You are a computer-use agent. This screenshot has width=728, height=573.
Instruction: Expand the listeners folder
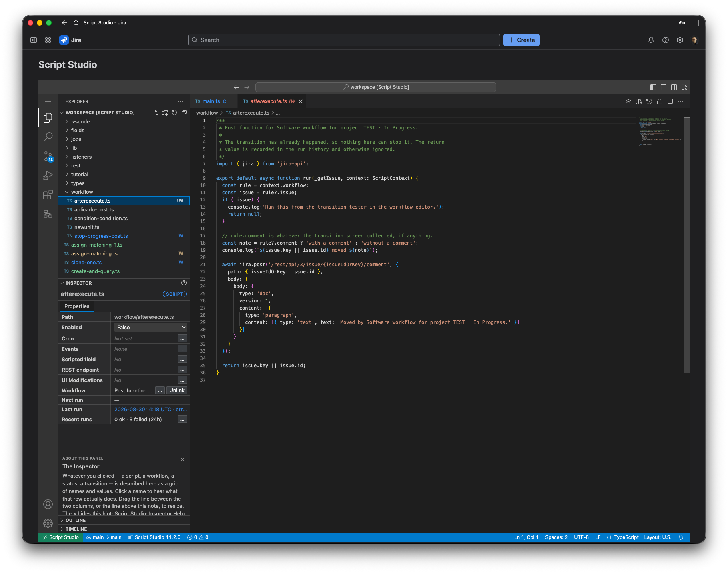[x=124, y=157]
